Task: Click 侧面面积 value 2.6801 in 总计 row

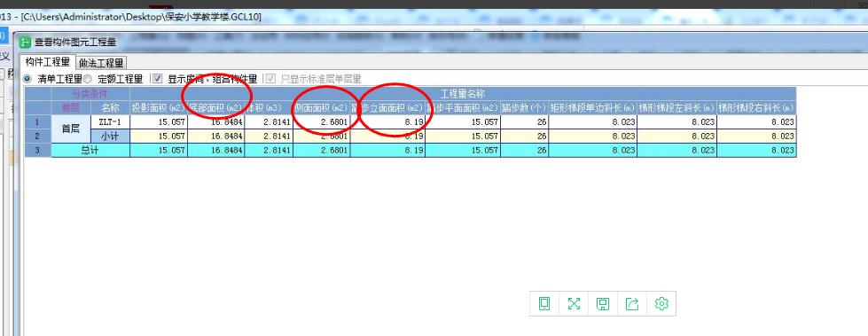Action: (322, 151)
